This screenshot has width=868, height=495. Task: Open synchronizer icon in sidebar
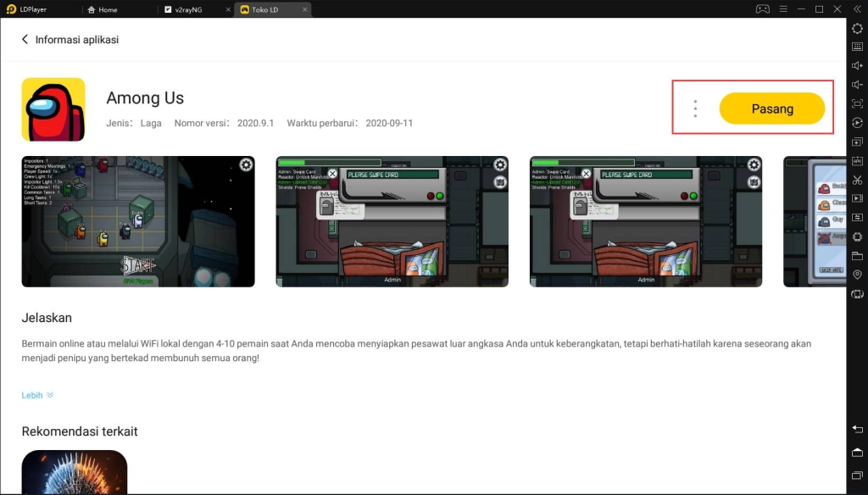857,217
